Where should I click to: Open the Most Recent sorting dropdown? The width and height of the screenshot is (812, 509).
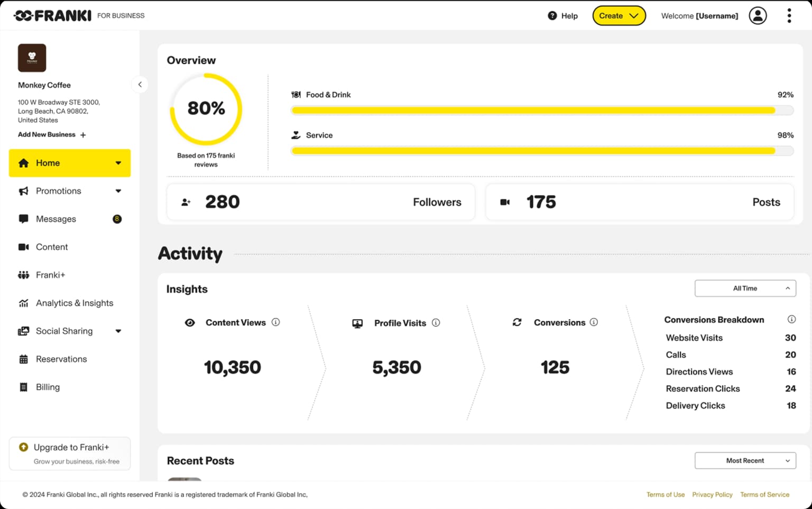(745, 460)
